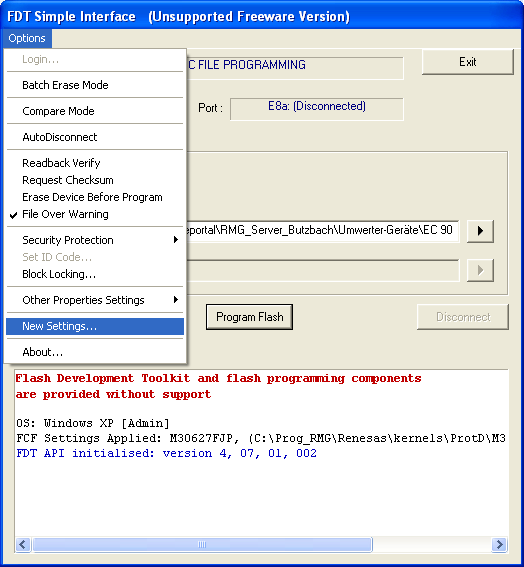Choose New Settings menu item
Viewport: 524px width, 567px height.
coord(95,326)
